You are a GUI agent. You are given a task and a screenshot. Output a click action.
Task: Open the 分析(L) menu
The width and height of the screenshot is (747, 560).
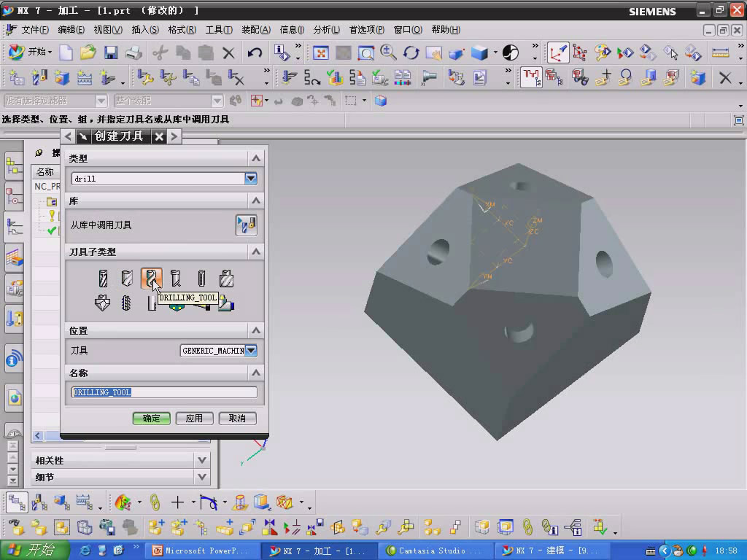(326, 29)
